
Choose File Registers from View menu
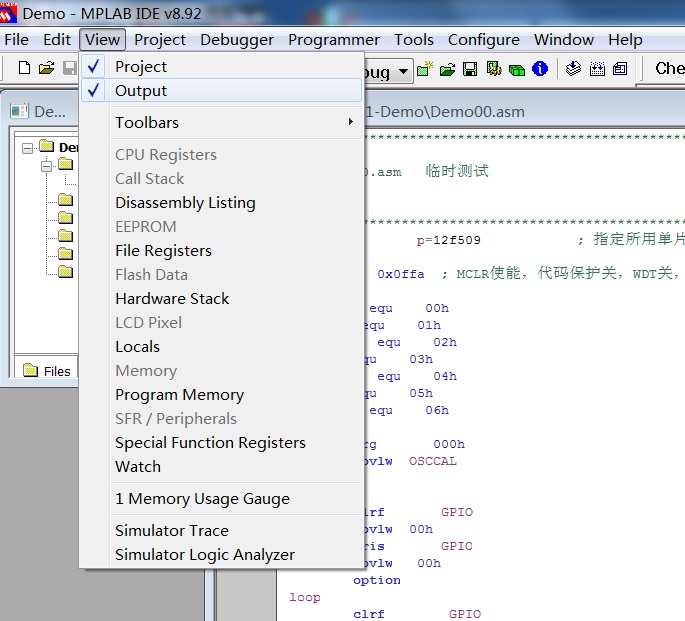coord(222,251)
